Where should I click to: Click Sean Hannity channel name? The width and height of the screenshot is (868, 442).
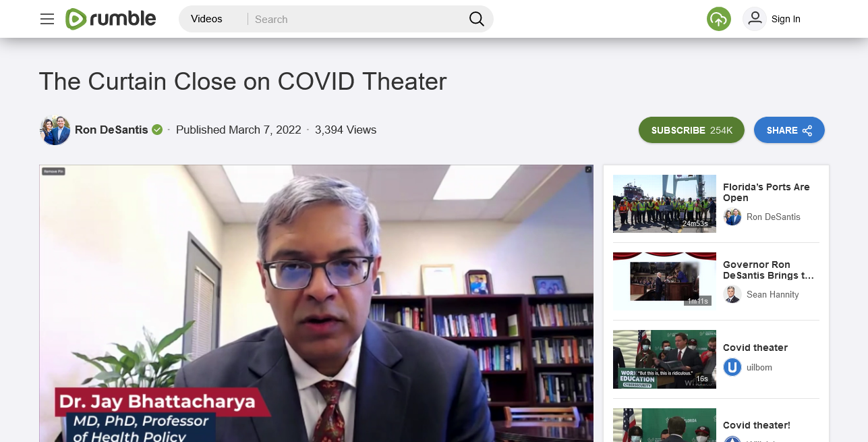click(x=773, y=294)
